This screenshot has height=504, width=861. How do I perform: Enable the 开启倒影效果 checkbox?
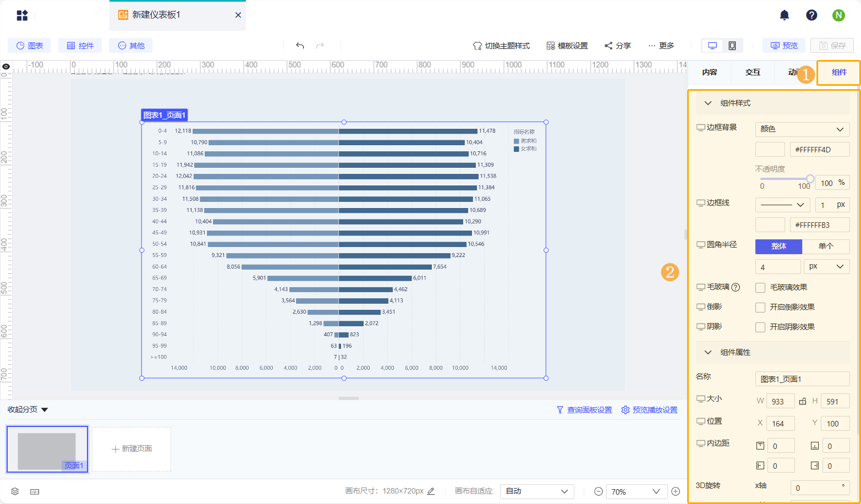point(760,308)
